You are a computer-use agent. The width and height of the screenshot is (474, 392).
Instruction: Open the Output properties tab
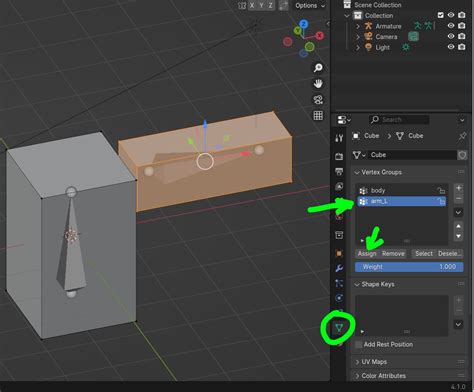click(x=339, y=171)
